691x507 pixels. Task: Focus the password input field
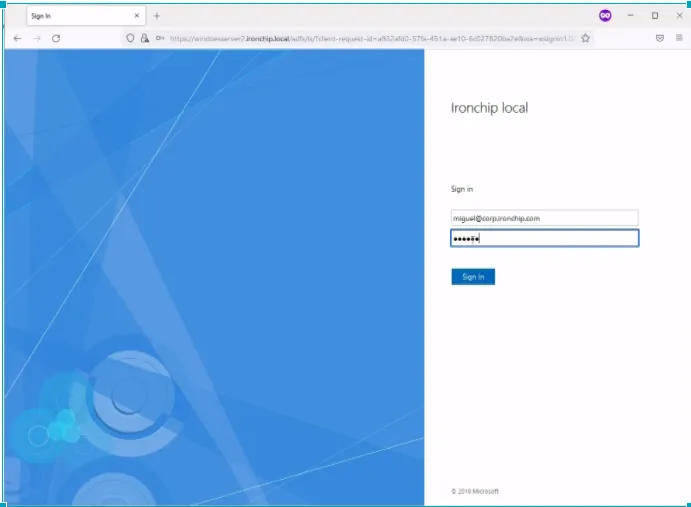coord(545,238)
